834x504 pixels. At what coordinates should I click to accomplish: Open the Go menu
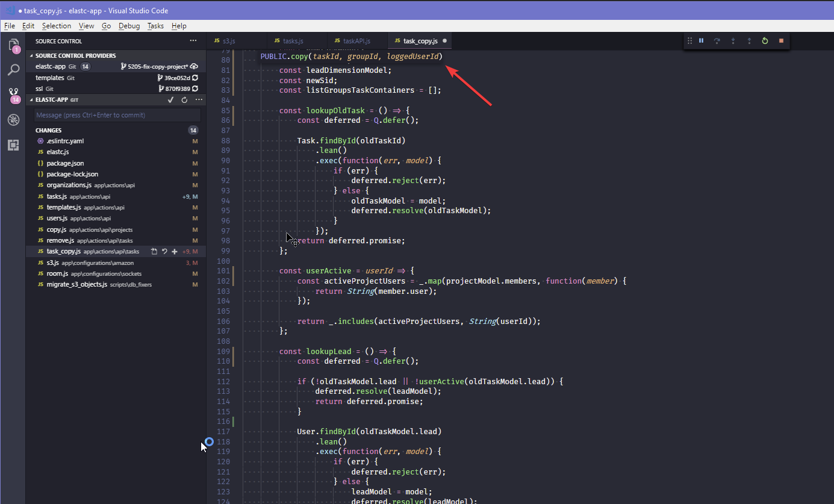click(106, 26)
